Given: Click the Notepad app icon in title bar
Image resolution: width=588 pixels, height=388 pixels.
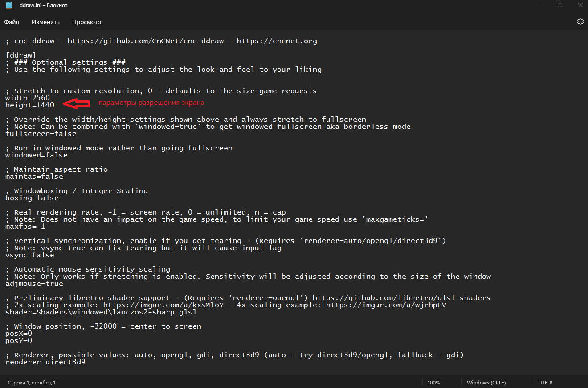Looking at the screenshot, I should (9, 5).
